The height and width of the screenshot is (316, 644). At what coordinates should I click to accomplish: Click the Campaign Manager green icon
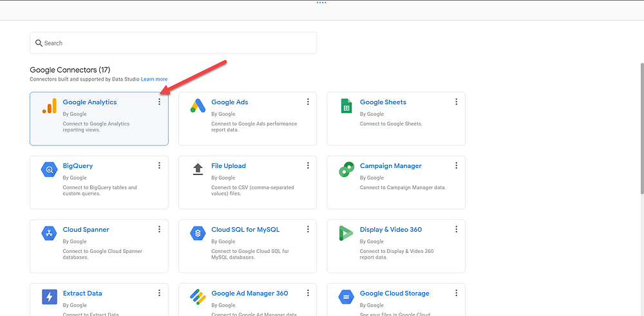click(x=346, y=169)
